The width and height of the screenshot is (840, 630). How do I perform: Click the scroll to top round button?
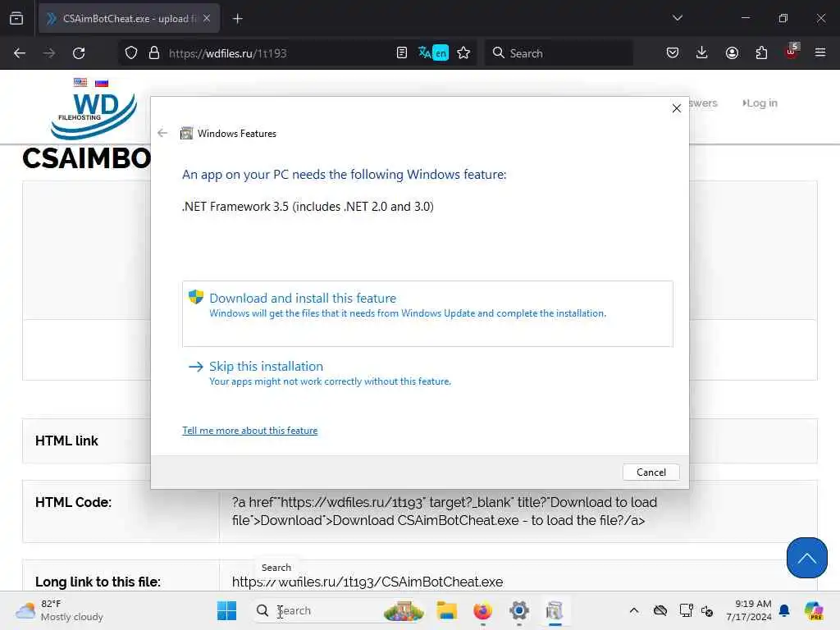pyautogui.click(x=807, y=558)
